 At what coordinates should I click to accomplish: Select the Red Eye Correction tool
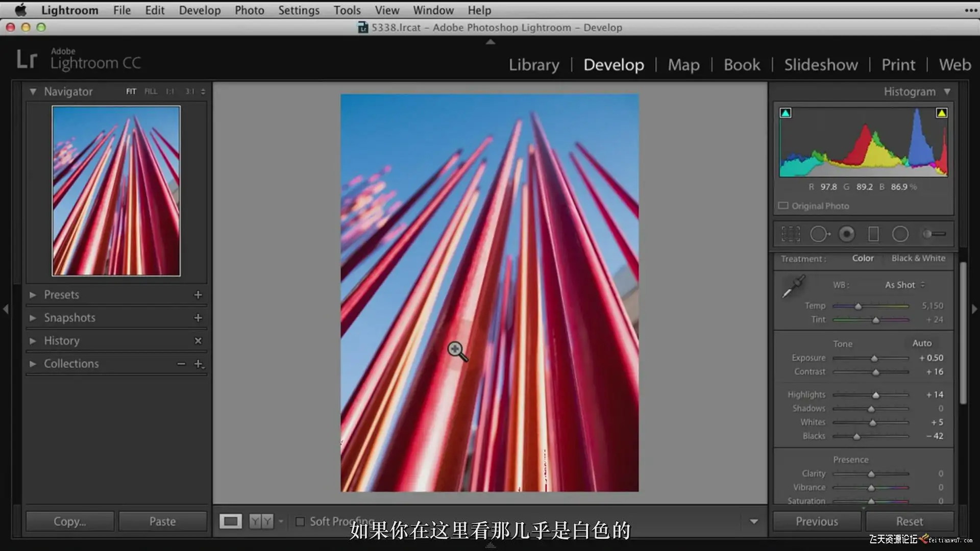tap(847, 234)
